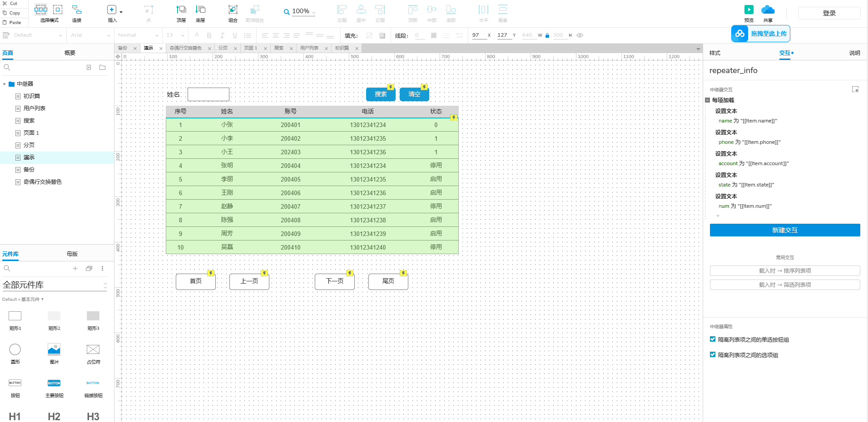
Task: Open the 奇偶行交换替色 canvas tab
Action: [x=185, y=48]
